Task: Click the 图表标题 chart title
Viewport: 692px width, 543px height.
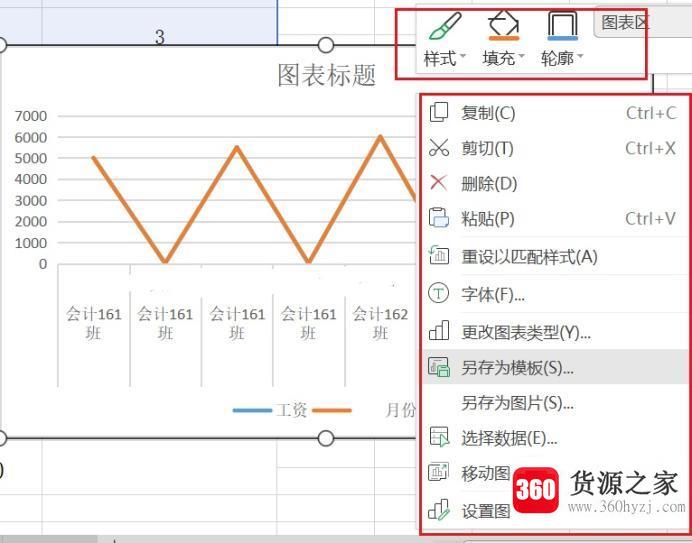Action: point(327,75)
